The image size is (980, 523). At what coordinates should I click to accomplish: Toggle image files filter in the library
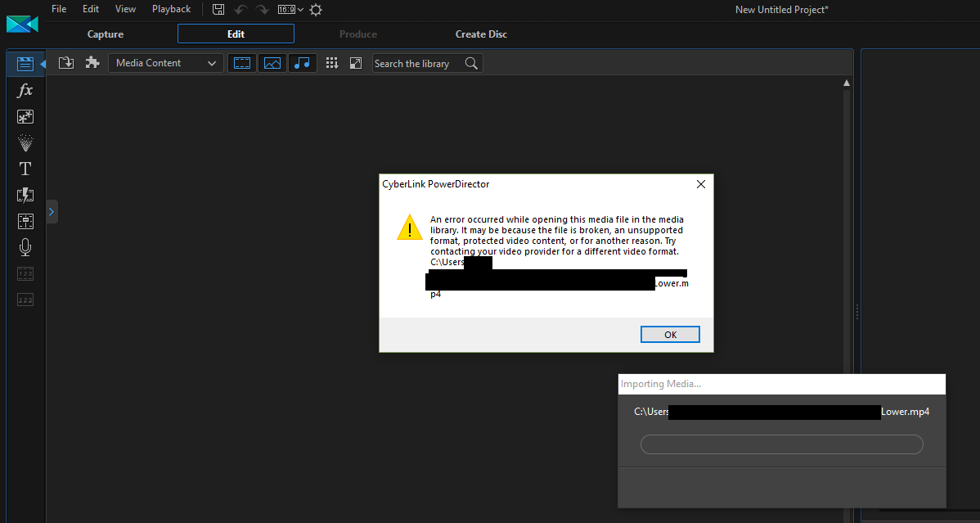point(272,63)
